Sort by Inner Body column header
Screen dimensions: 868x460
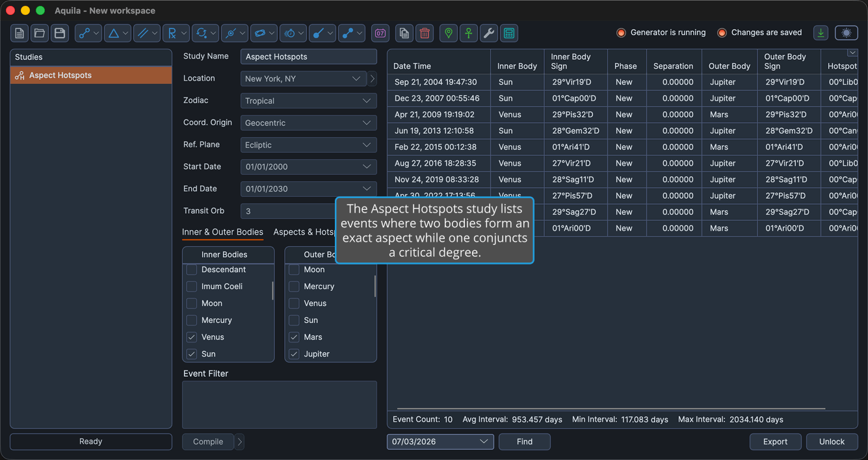(518, 62)
